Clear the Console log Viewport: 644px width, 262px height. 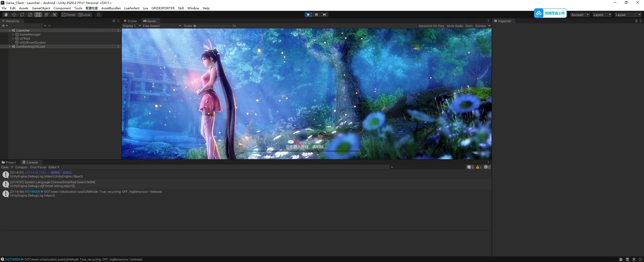5,167
